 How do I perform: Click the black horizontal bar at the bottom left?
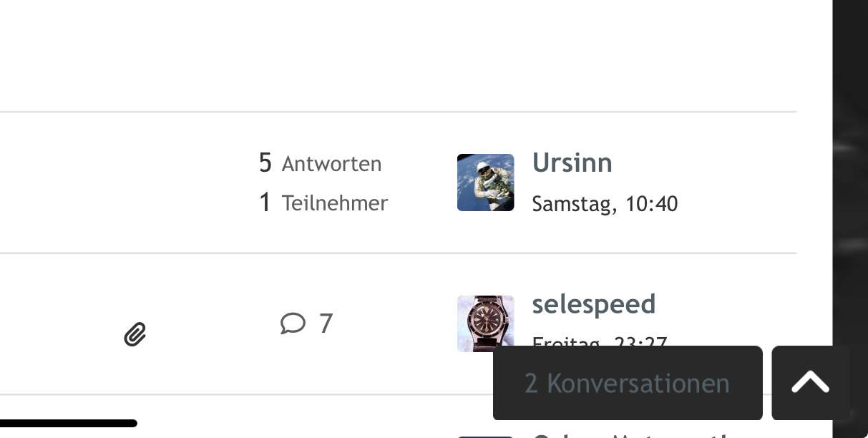point(68,424)
